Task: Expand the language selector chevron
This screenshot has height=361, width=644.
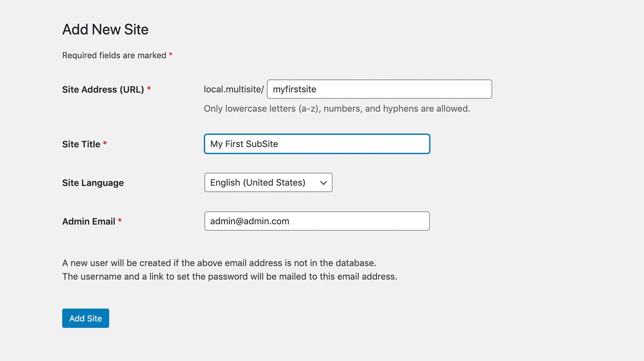Action: tap(323, 183)
